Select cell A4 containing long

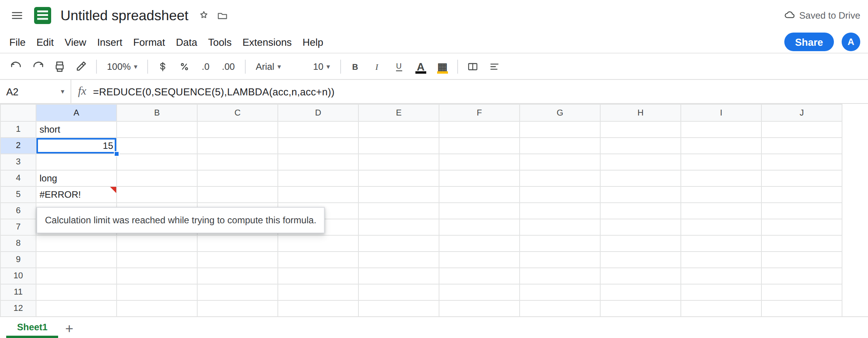tap(76, 178)
